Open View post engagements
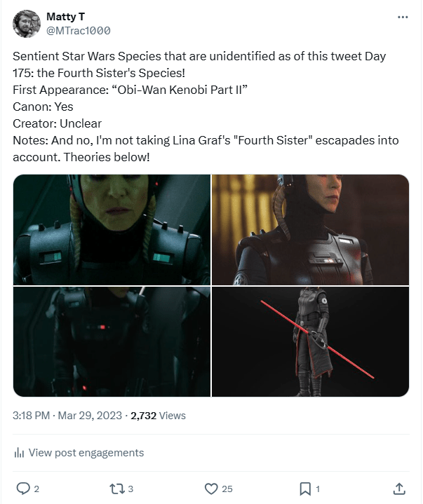The width and height of the screenshot is (423, 504). point(86,453)
